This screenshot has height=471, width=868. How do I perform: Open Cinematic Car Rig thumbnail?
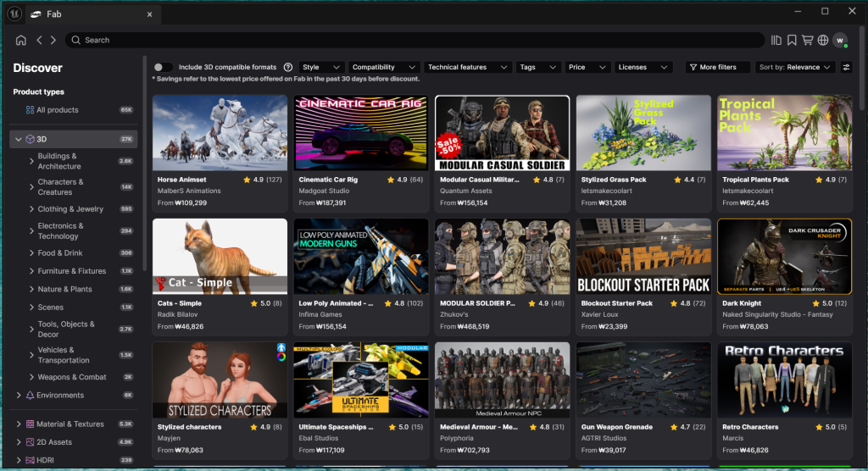click(x=361, y=133)
